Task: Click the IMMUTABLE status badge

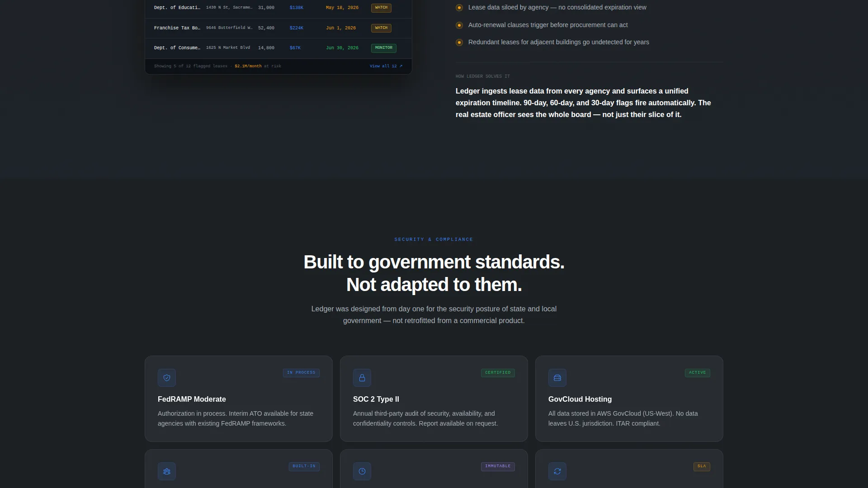Action: click(x=498, y=466)
